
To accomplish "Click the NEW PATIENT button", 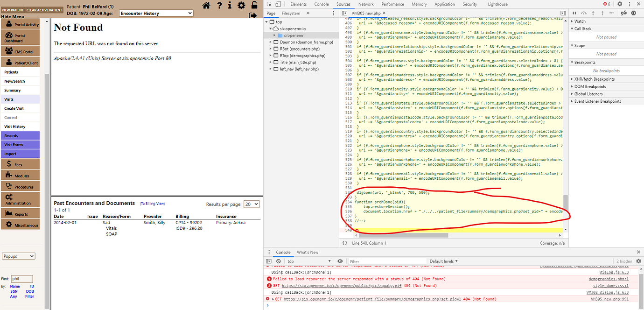I will coord(13,9).
